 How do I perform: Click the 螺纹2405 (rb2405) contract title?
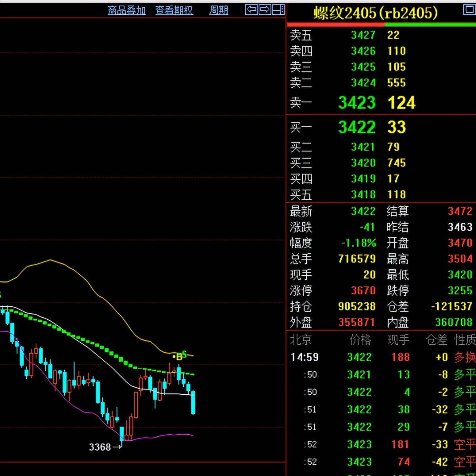[x=375, y=13]
